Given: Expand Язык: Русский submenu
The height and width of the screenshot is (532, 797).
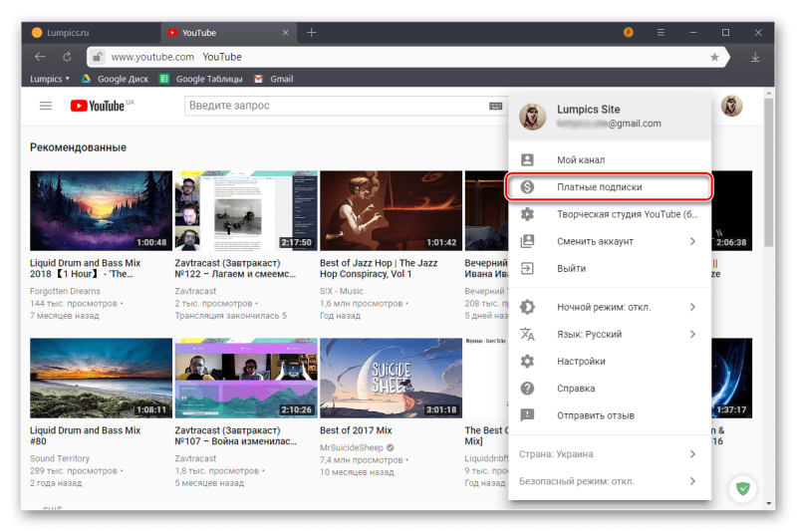Looking at the screenshot, I should click(x=692, y=335).
